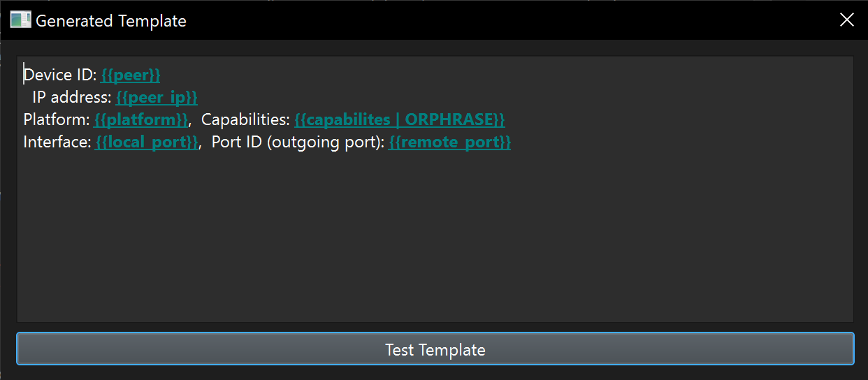
Task: Open the {{platform}} variable link
Action: pos(141,119)
